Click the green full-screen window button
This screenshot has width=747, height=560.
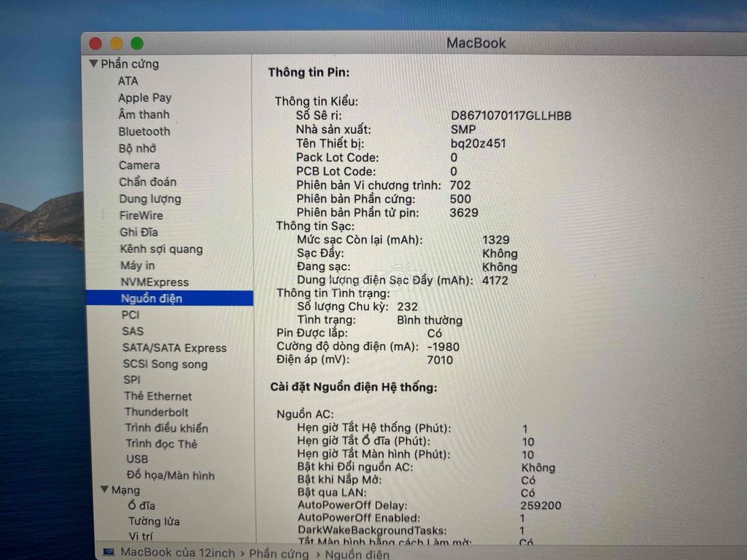pyautogui.click(x=137, y=44)
